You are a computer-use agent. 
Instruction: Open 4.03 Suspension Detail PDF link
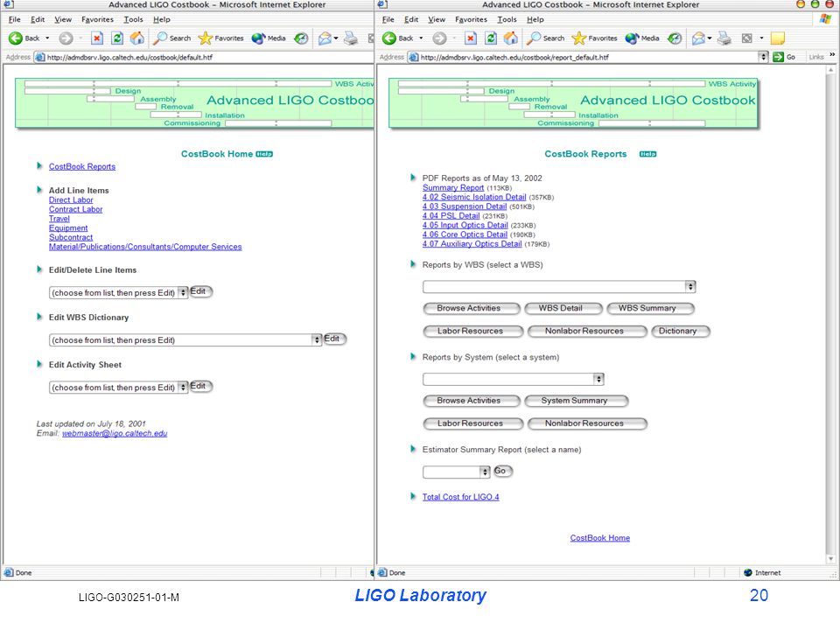pyautogui.click(x=465, y=206)
